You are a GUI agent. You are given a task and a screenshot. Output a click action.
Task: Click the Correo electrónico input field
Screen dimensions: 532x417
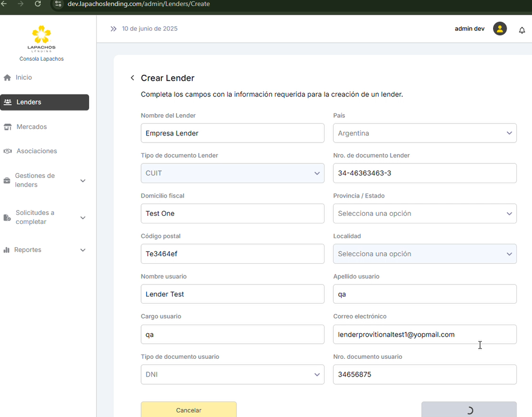pyautogui.click(x=425, y=335)
